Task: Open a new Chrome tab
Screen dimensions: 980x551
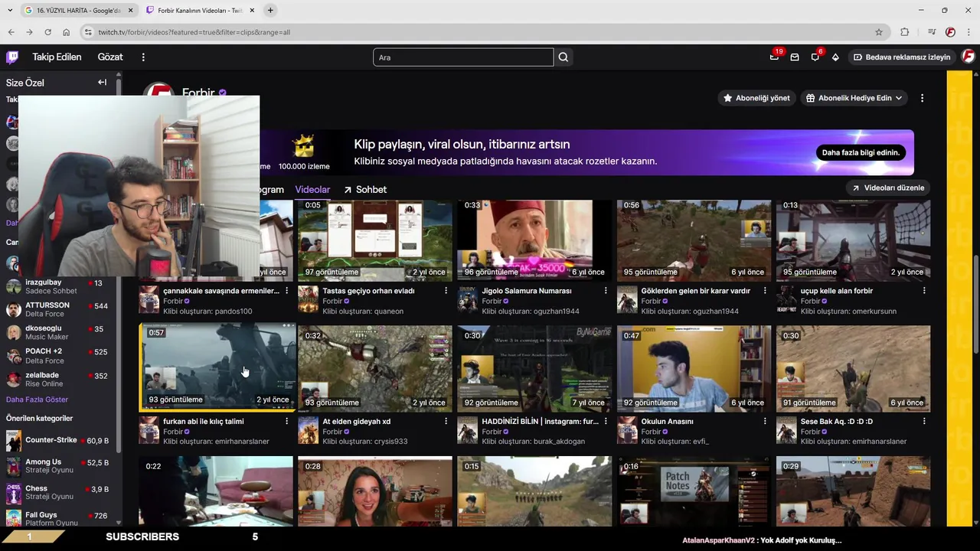Action: pos(270,10)
